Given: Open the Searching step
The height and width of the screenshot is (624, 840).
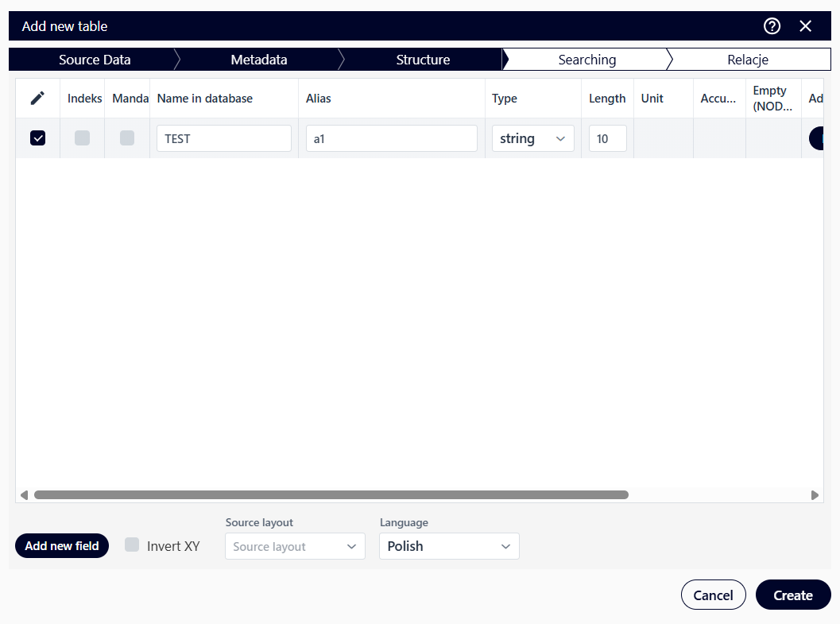Looking at the screenshot, I should 586,60.
